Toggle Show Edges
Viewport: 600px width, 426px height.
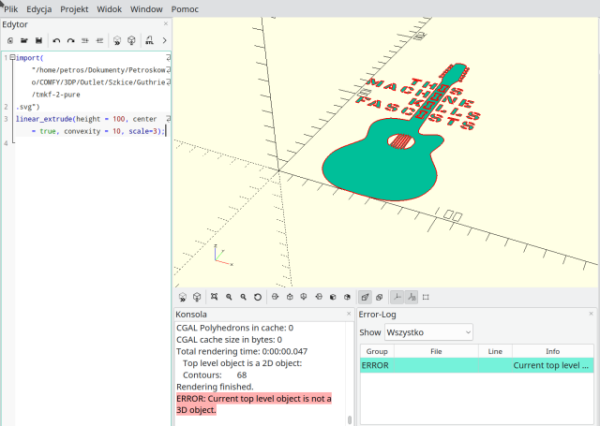coord(426,297)
